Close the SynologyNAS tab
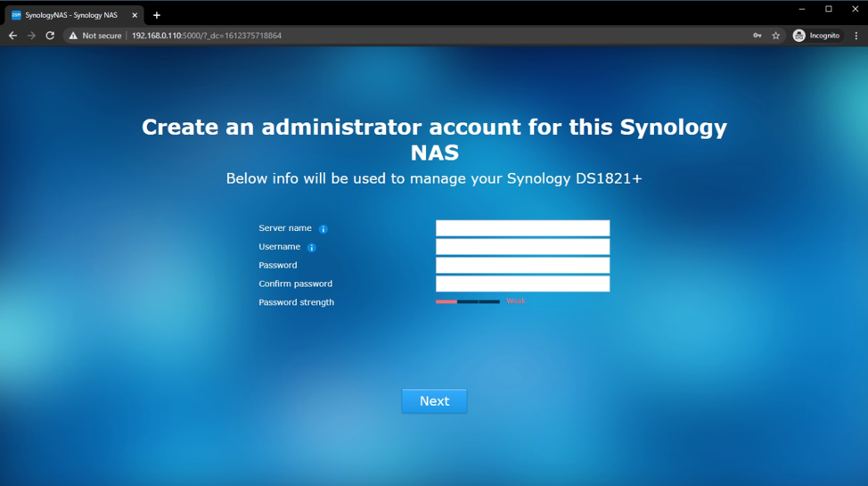 coord(135,15)
